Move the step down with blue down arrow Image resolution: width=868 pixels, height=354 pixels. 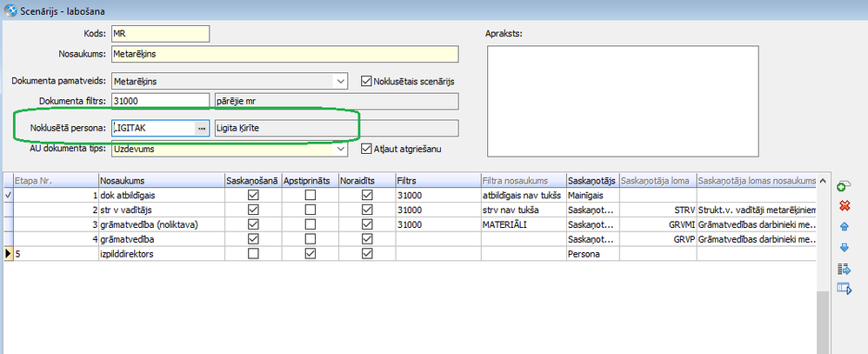tap(843, 246)
